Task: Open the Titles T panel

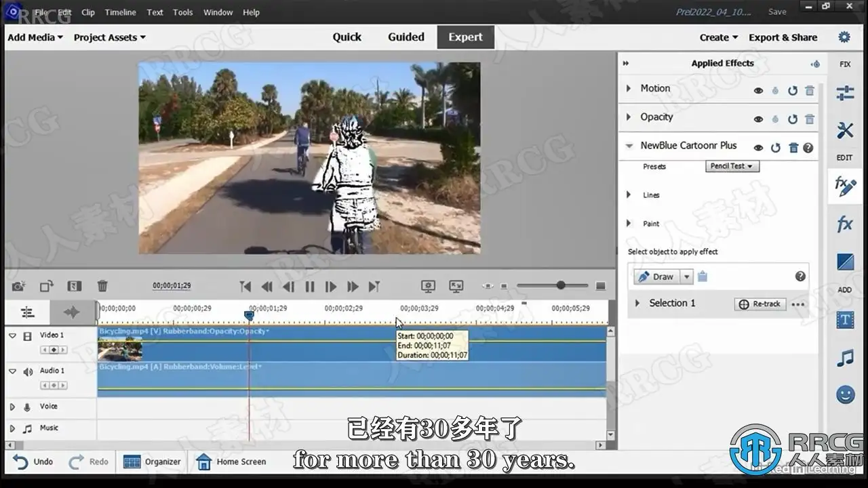Action: click(845, 319)
